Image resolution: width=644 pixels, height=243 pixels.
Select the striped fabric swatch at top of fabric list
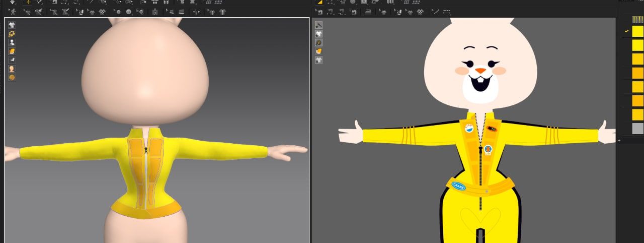pos(637,19)
